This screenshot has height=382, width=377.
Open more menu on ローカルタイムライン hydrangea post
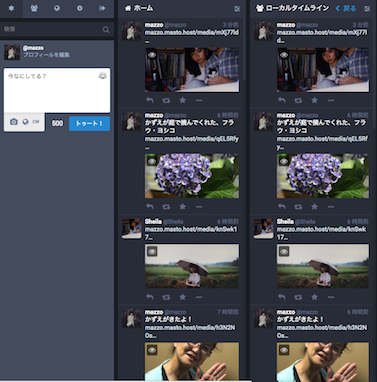(331, 207)
